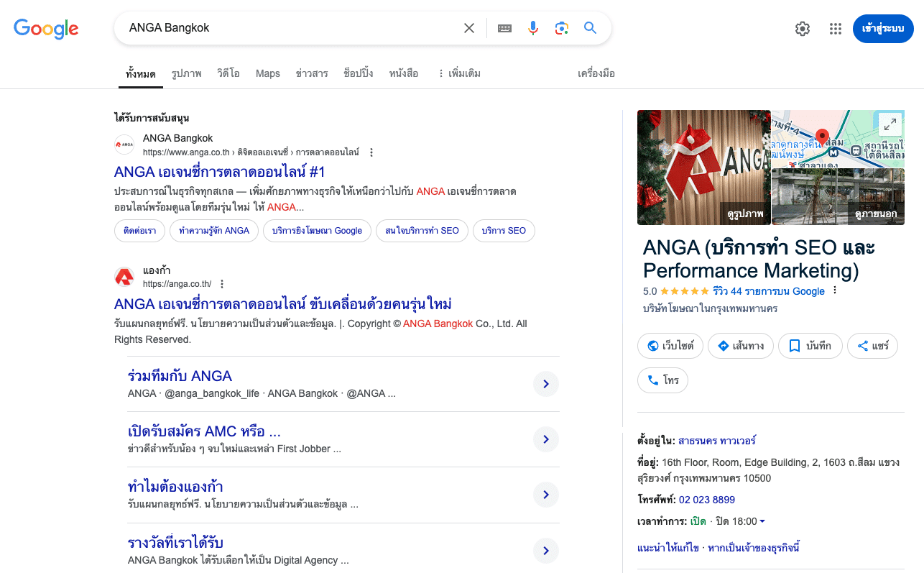Open the on-screen keyboard icon in search bar
924x573 pixels.
tap(504, 27)
